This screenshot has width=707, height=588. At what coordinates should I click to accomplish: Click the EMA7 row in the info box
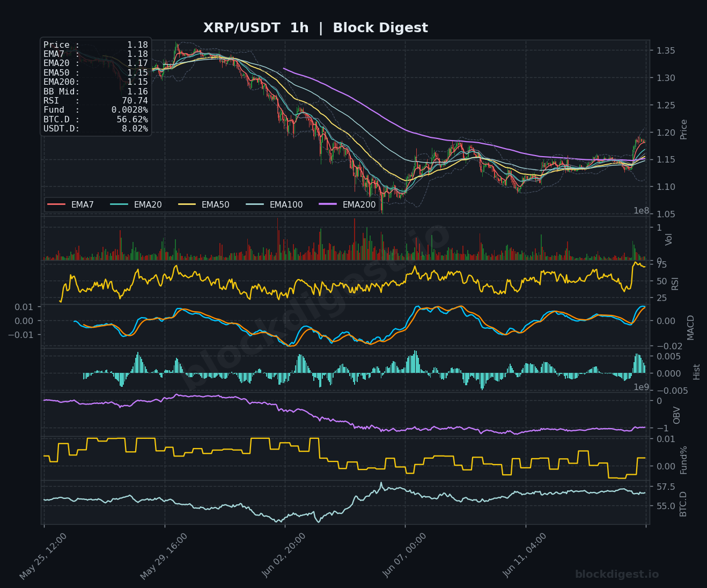(95, 54)
